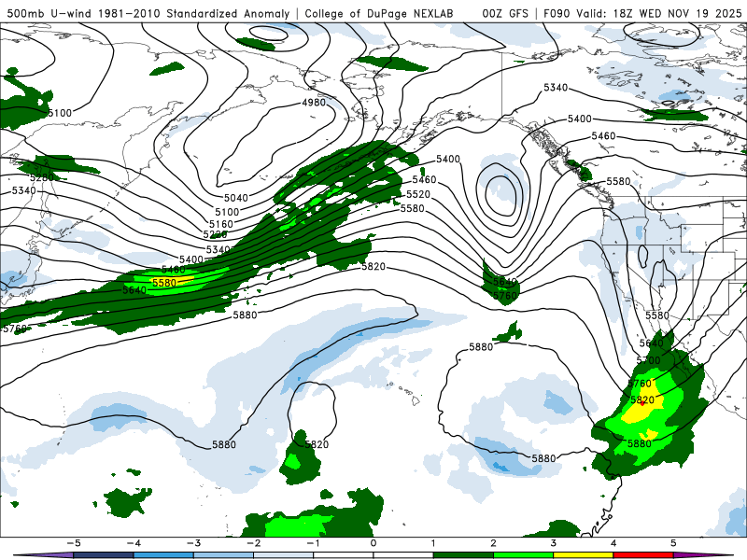Select the 5160 contour label

221,224
